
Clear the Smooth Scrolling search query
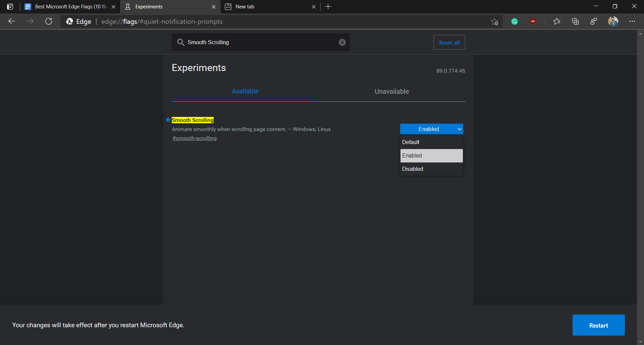point(342,42)
